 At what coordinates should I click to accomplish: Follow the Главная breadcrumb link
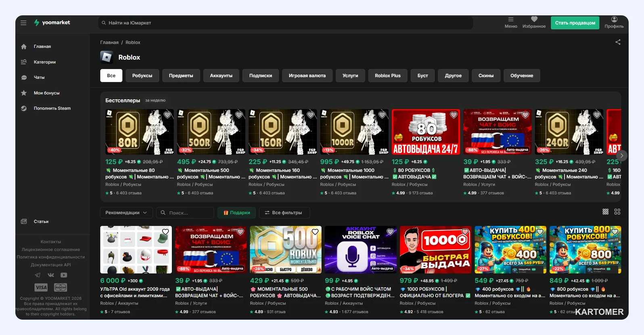(109, 42)
